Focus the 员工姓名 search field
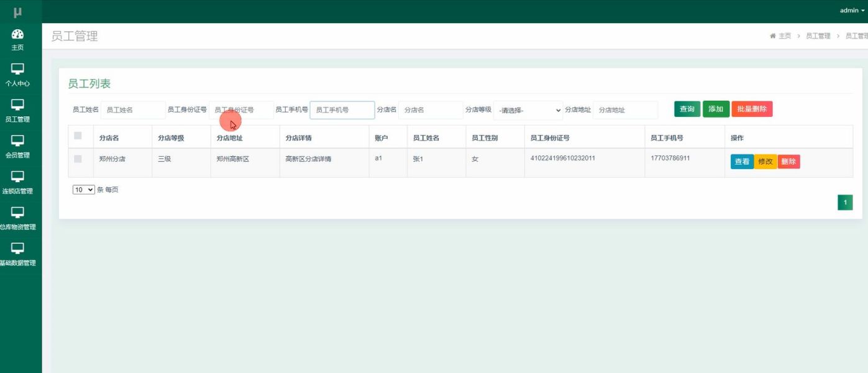Screen dimensions: 868x373 click(x=133, y=110)
